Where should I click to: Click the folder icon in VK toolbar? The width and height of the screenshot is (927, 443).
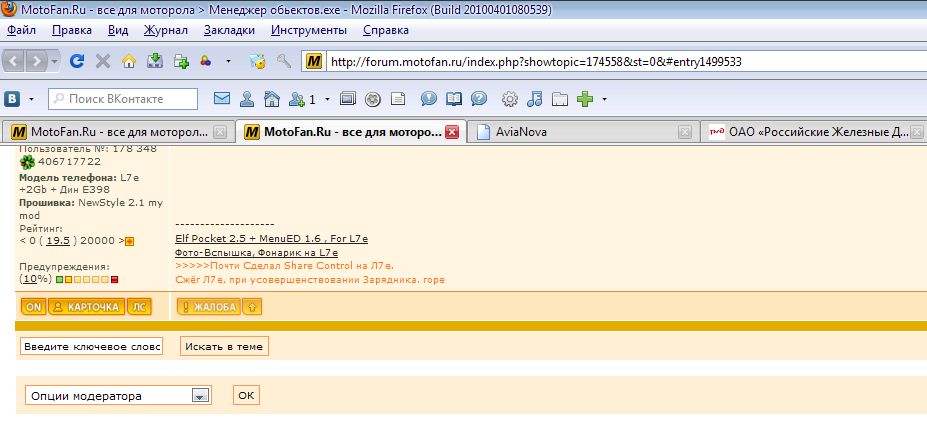559,99
